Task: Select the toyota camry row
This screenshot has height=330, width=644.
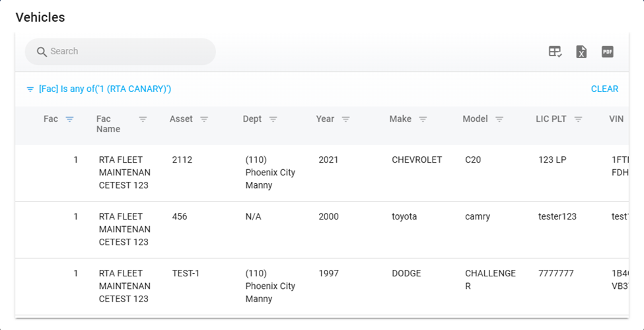Action: 404,217
